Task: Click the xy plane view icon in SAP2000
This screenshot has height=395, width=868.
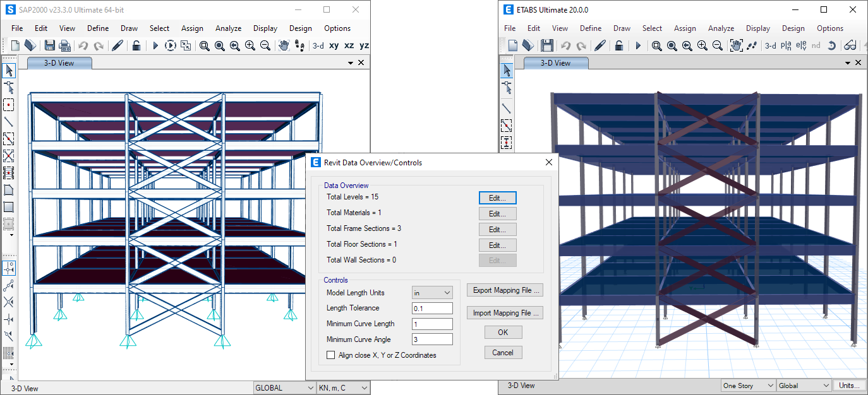Action: pos(334,45)
